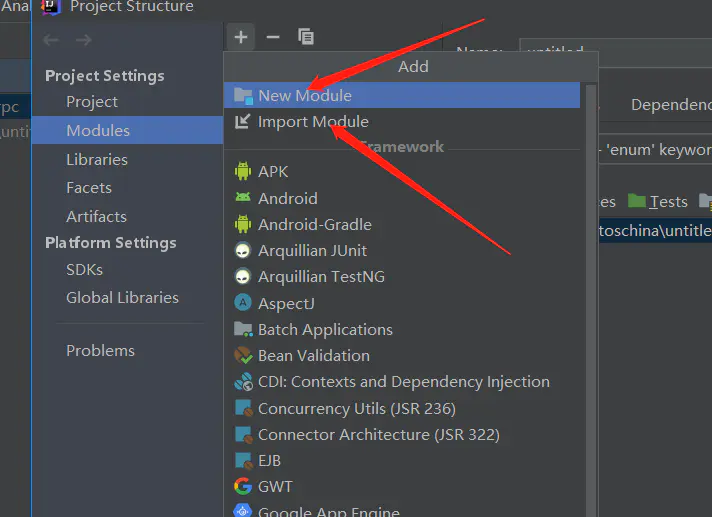Select the Android framework entry

coord(287,198)
